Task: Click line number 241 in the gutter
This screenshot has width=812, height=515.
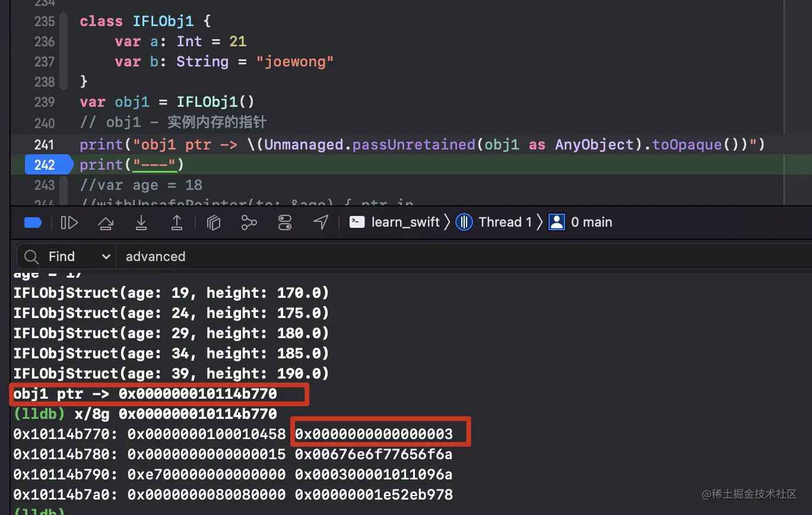Action: [x=45, y=145]
